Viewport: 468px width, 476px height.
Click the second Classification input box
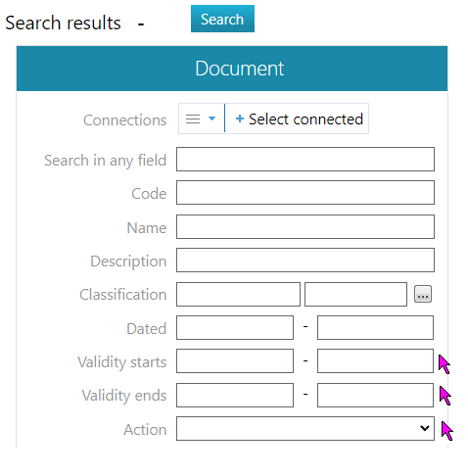[x=355, y=295]
